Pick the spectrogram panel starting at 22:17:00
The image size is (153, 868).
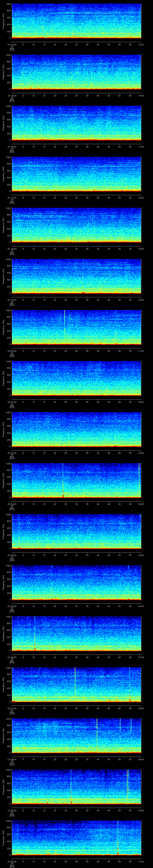click(76, 174)
